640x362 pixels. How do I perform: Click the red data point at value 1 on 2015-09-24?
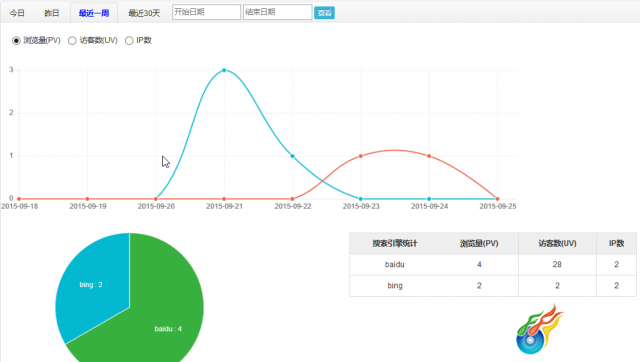[429, 156]
